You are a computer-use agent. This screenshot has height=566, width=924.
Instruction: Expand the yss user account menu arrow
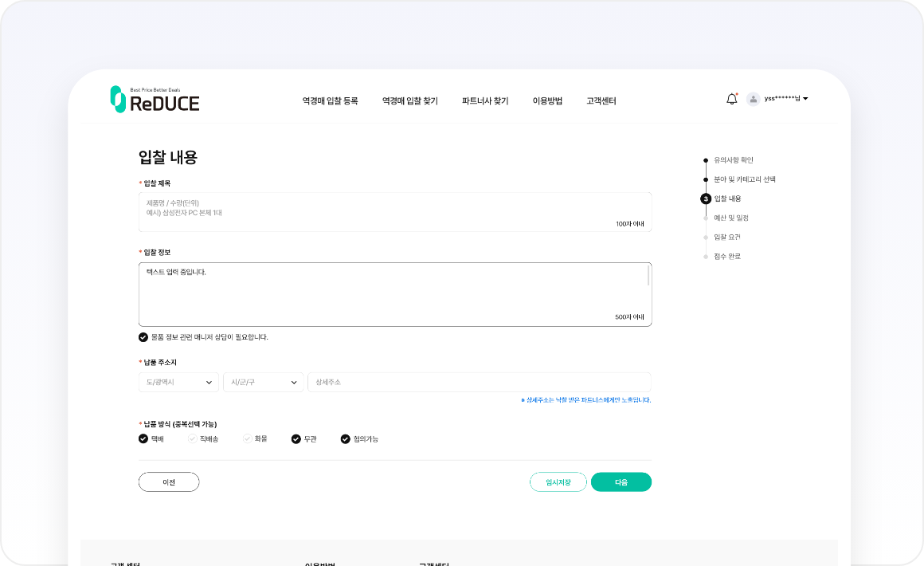pos(805,99)
